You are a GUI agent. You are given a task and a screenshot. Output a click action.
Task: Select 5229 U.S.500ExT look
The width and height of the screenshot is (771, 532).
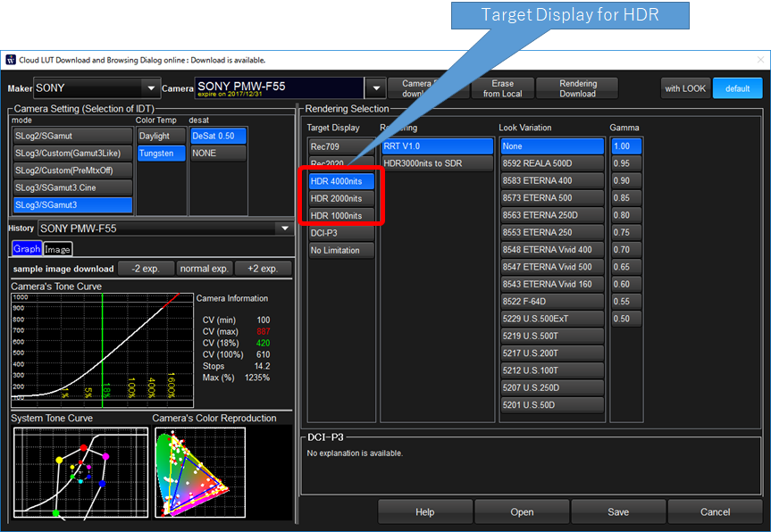point(552,319)
